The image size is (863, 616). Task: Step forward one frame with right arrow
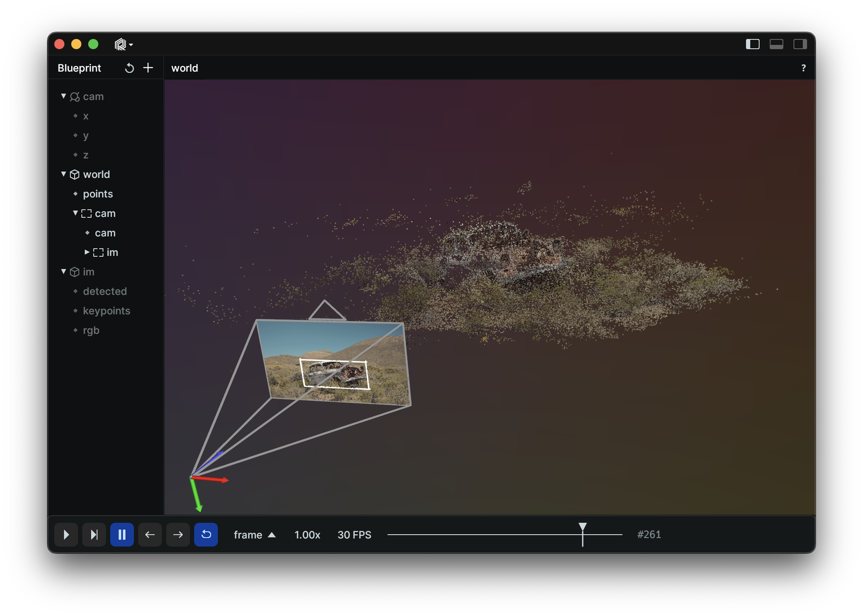pos(178,535)
